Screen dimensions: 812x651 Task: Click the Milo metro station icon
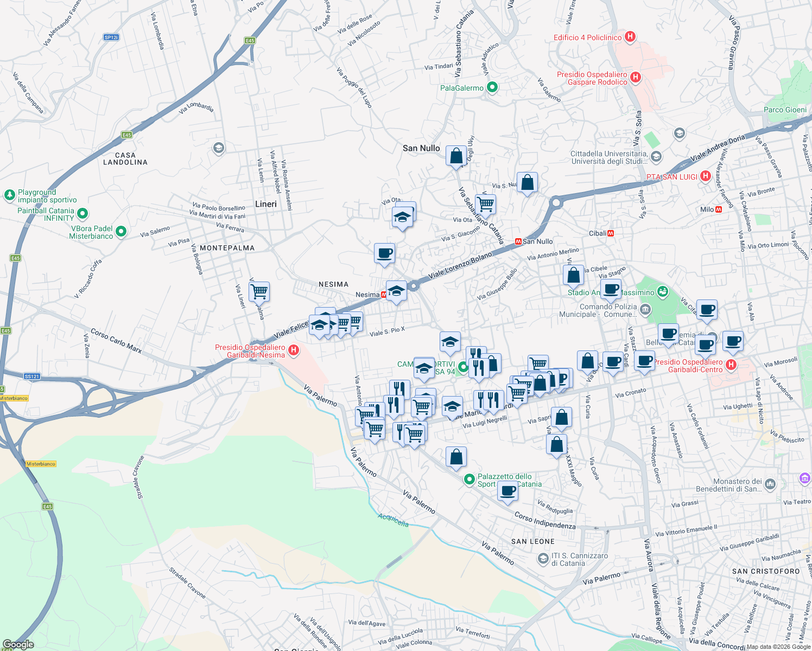[x=719, y=208]
